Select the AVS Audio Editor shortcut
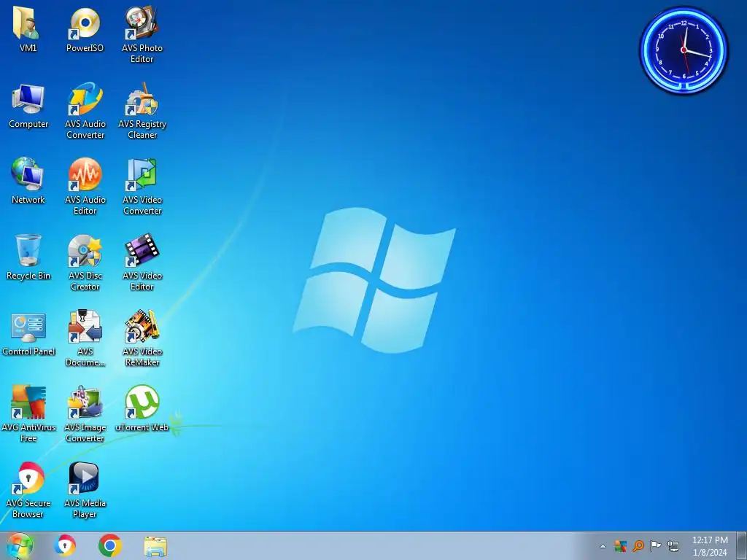The width and height of the screenshot is (747, 560). [x=85, y=186]
